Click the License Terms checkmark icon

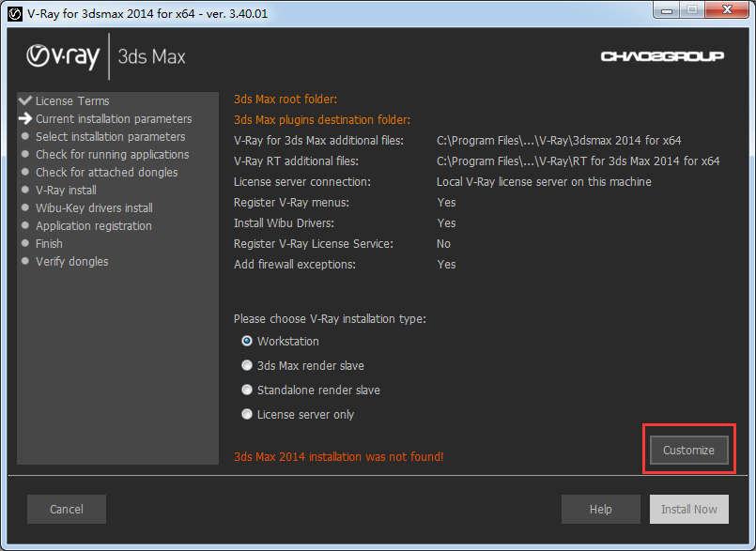25,100
